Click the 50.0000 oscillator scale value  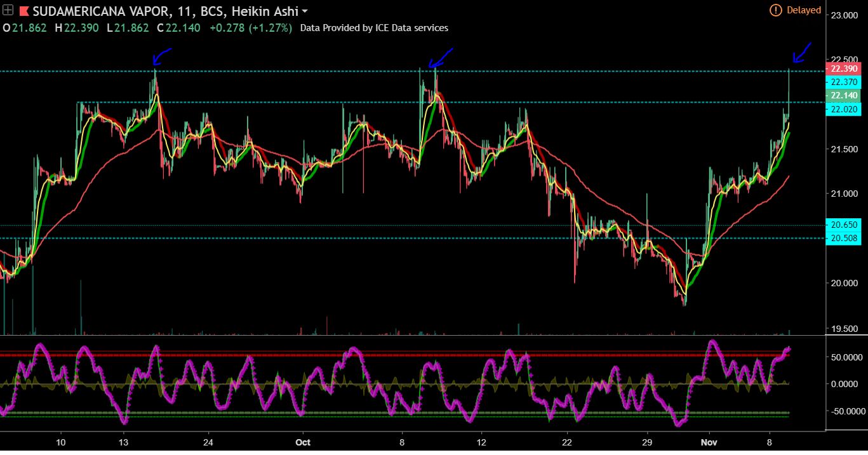click(x=846, y=357)
